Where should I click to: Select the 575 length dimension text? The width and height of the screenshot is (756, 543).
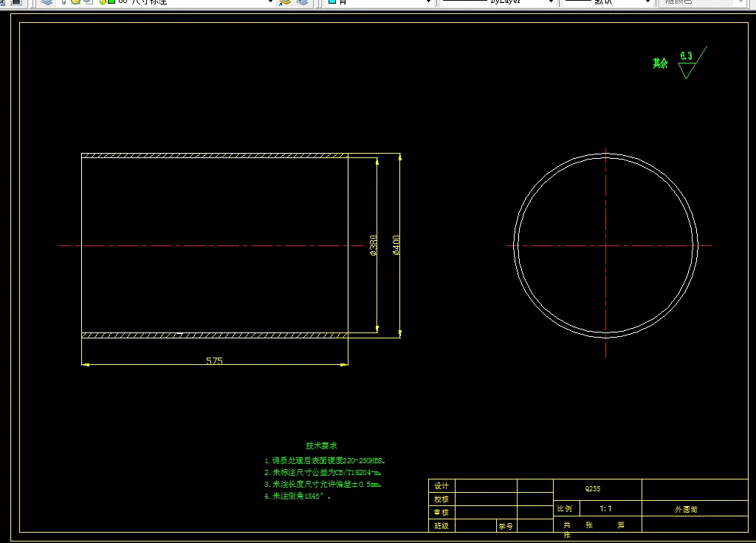coord(215,361)
